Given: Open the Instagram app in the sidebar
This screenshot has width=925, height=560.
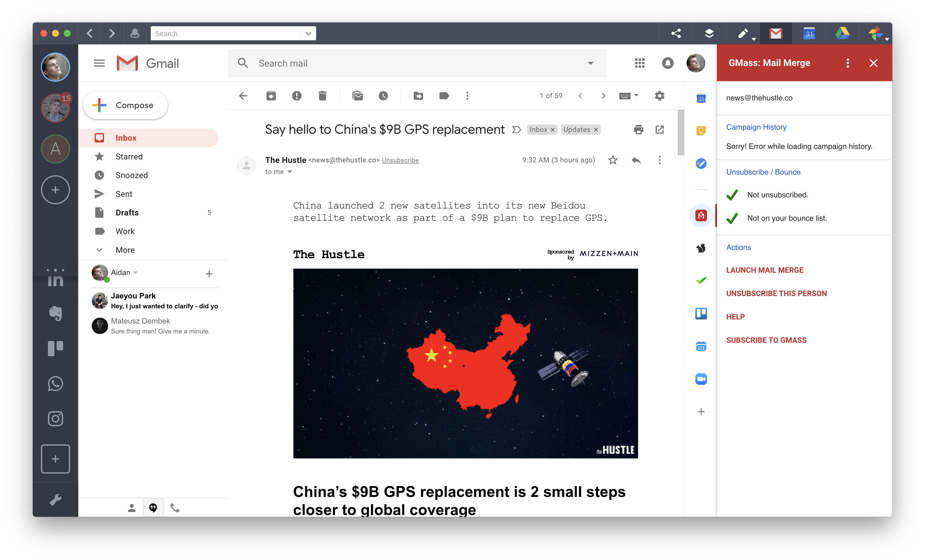Looking at the screenshot, I should point(55,419).
